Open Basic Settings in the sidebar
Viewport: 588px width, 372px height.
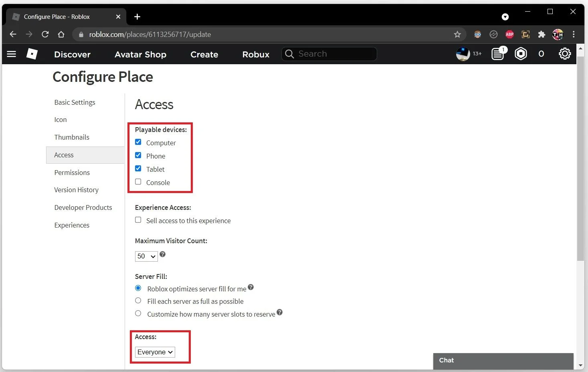point(75,102)
